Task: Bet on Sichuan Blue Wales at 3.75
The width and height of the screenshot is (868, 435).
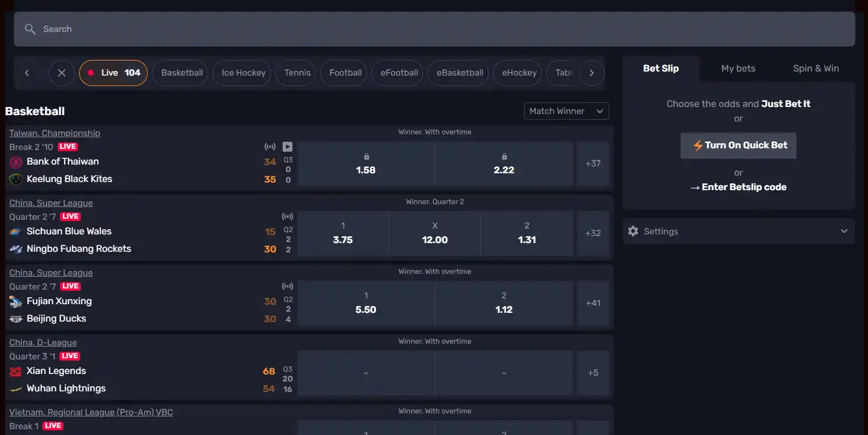Action: point(343,233)
